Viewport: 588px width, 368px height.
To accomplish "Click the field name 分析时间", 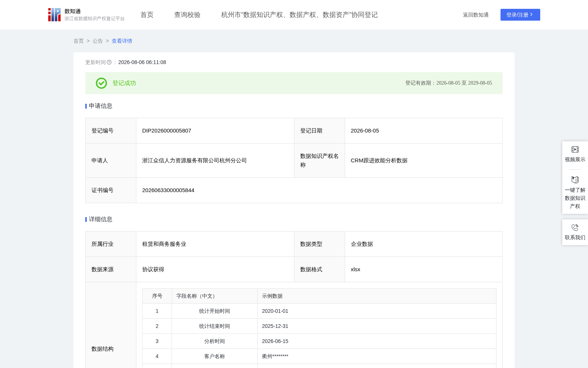I will click(215, 341).
